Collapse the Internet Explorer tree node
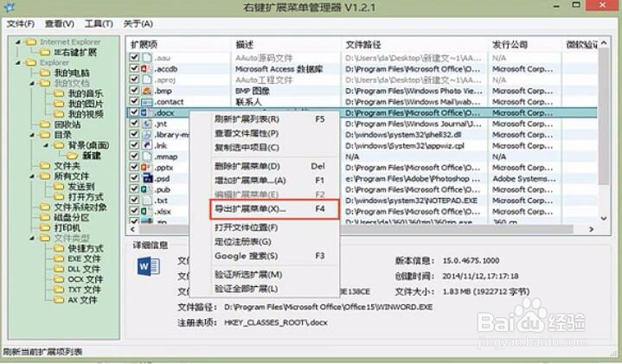 (18, 42)
